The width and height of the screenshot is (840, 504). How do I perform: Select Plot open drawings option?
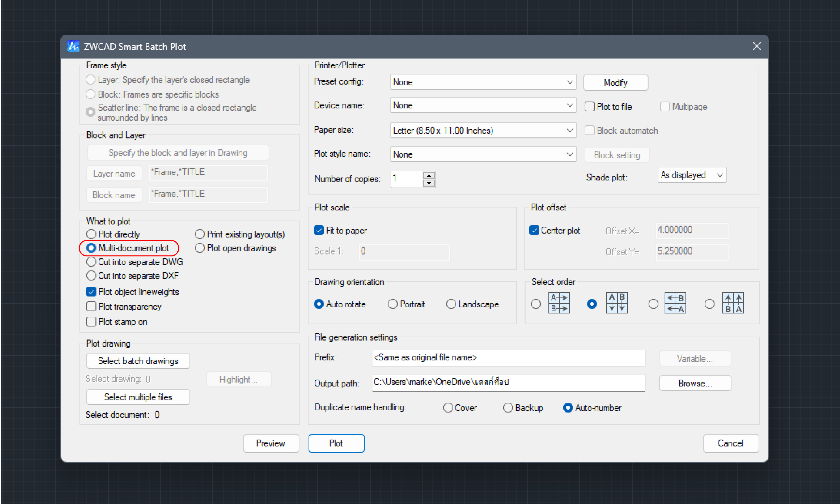(x=235, y=248)
